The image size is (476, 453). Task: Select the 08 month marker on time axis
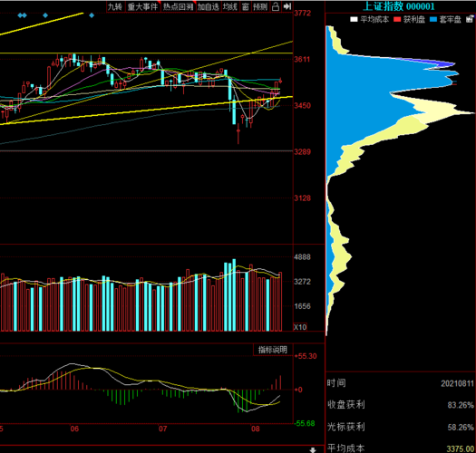256,429
